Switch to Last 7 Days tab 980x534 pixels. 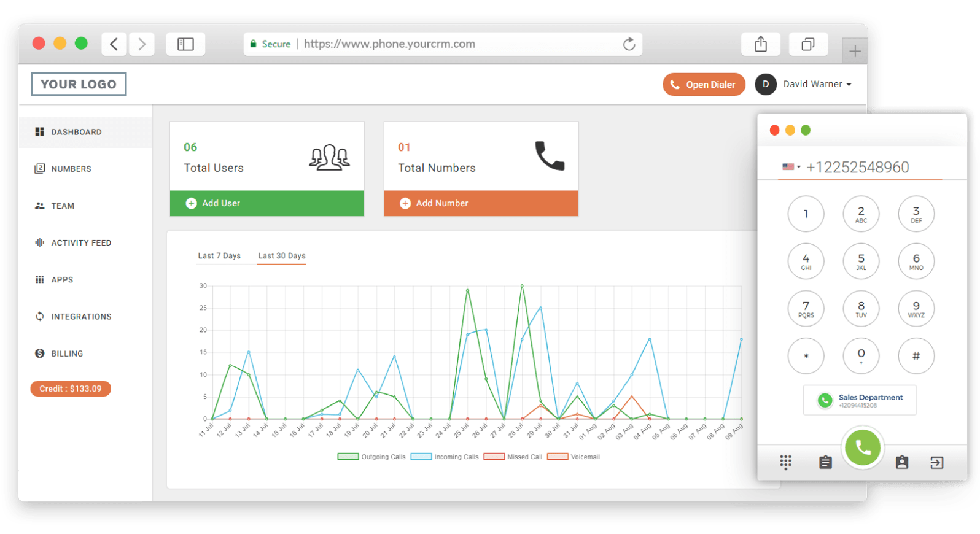pyautogui.click(x=219, y=256)
